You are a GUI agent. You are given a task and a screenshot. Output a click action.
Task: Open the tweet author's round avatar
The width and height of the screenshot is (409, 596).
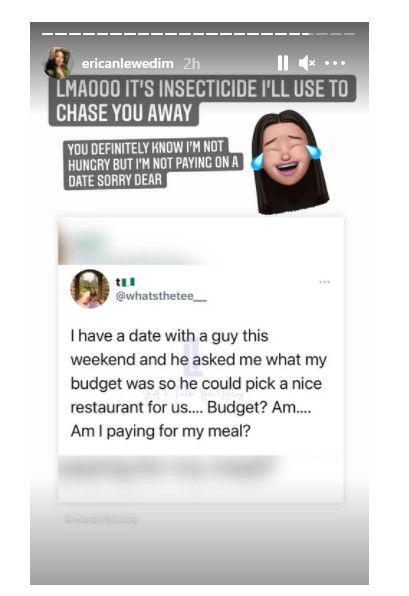90,289
